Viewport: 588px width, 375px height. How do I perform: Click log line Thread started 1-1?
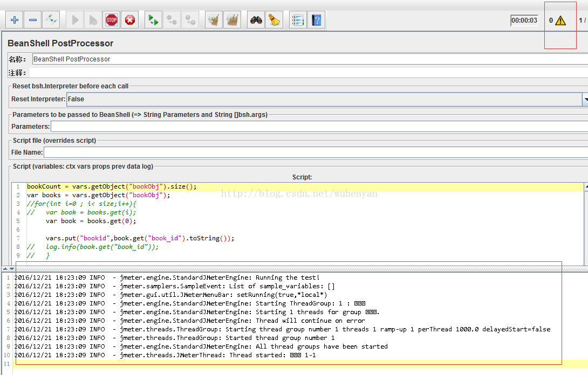coord(165,355)
